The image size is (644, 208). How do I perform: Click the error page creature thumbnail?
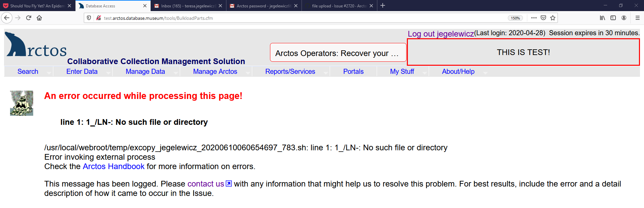21,103
